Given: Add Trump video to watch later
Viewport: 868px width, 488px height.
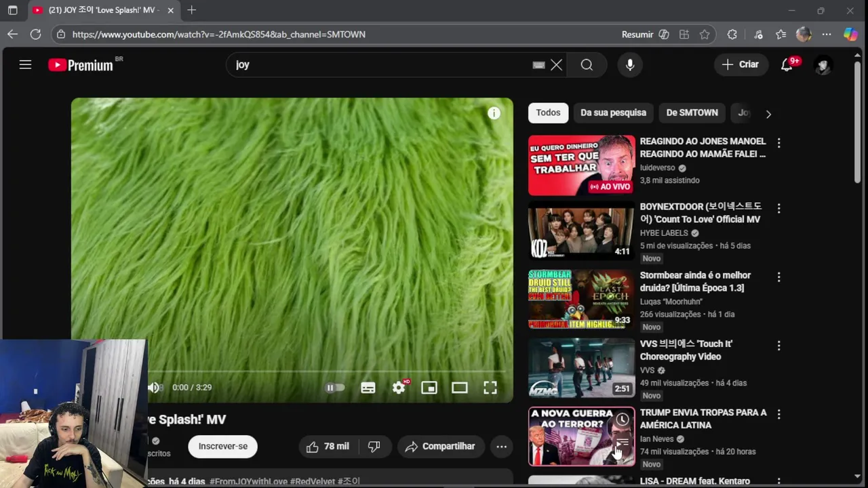Looking at the screenshot, I should tap(623, 420).
